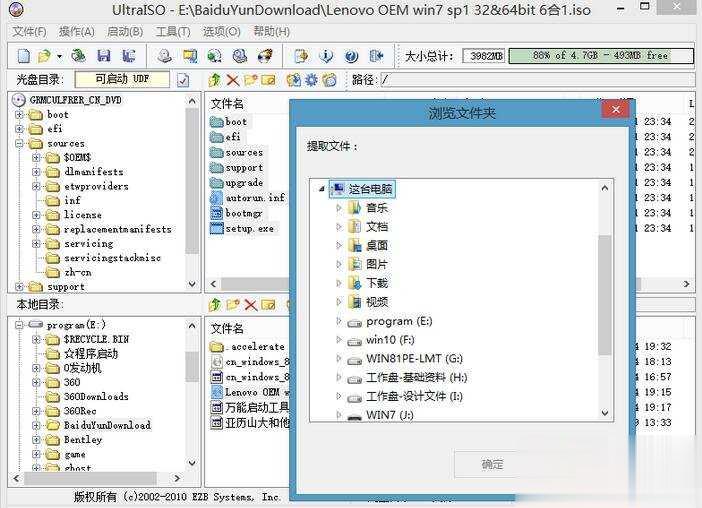
Task: Click the Compress ISO toolbar icon
Action: point(215,56)
